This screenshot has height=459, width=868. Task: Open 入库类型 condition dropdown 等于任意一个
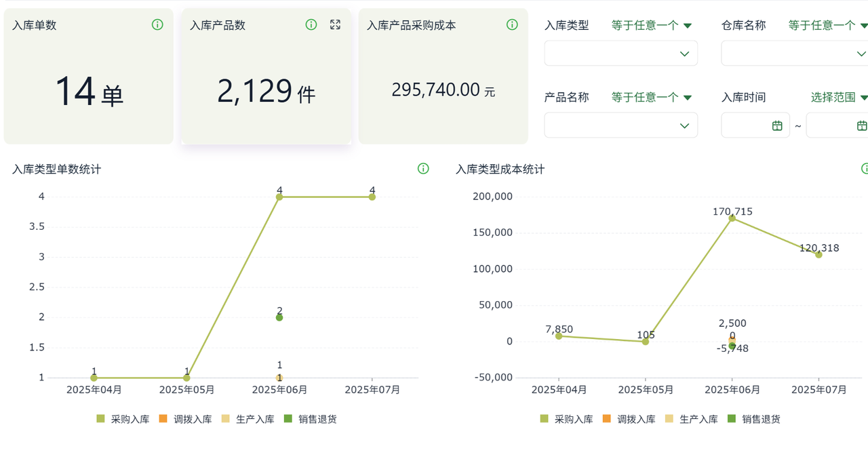pos(652,25)
